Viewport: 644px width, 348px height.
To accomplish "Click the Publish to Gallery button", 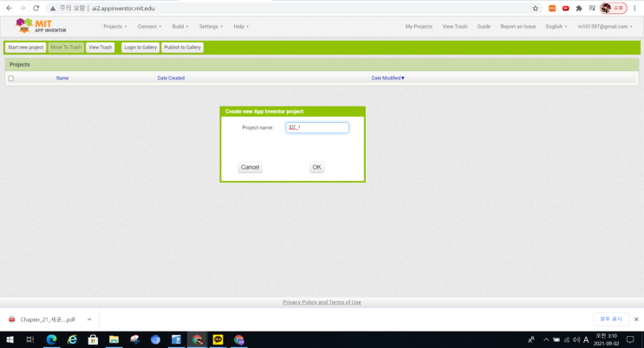I will tap(182, 48).
